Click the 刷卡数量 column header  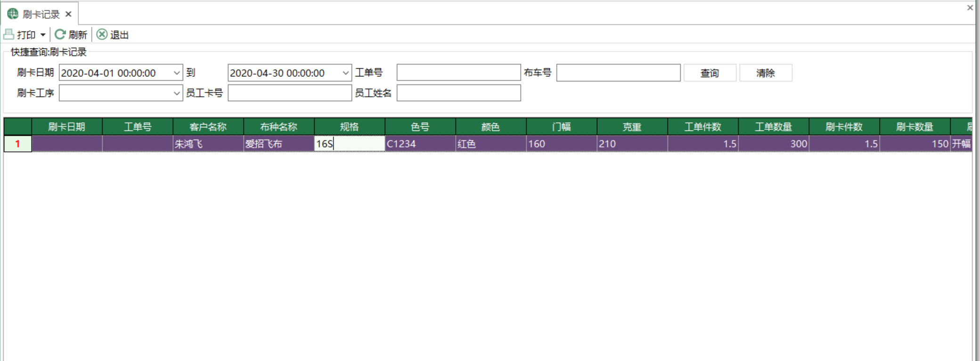915,127
